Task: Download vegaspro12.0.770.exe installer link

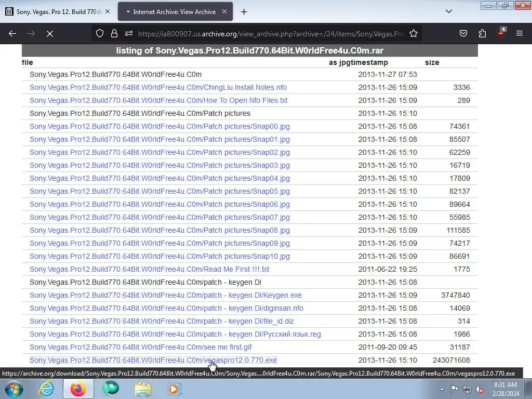Action: (x=153, y=361)
